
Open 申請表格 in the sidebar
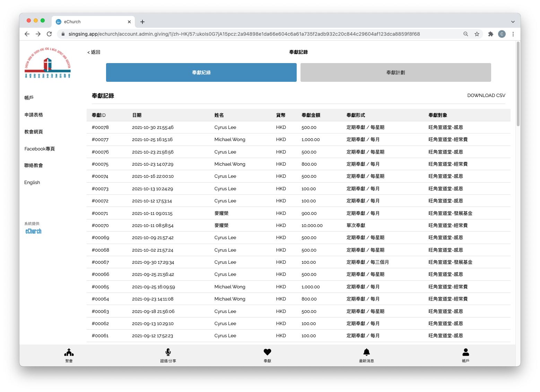click(x=34, y=115)
